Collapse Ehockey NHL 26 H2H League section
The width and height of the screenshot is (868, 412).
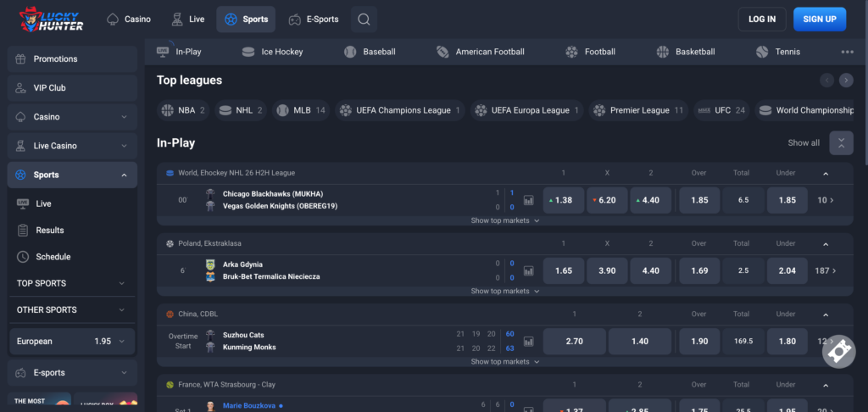click(826, 173)
